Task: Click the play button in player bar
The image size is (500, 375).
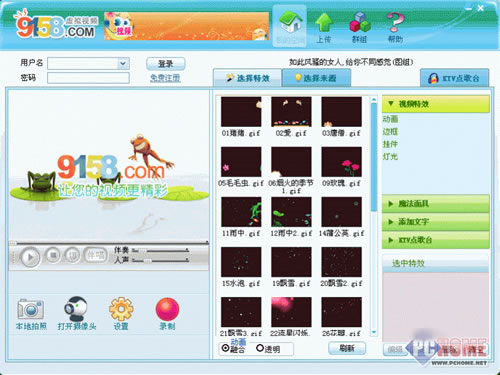Action: 30,257
